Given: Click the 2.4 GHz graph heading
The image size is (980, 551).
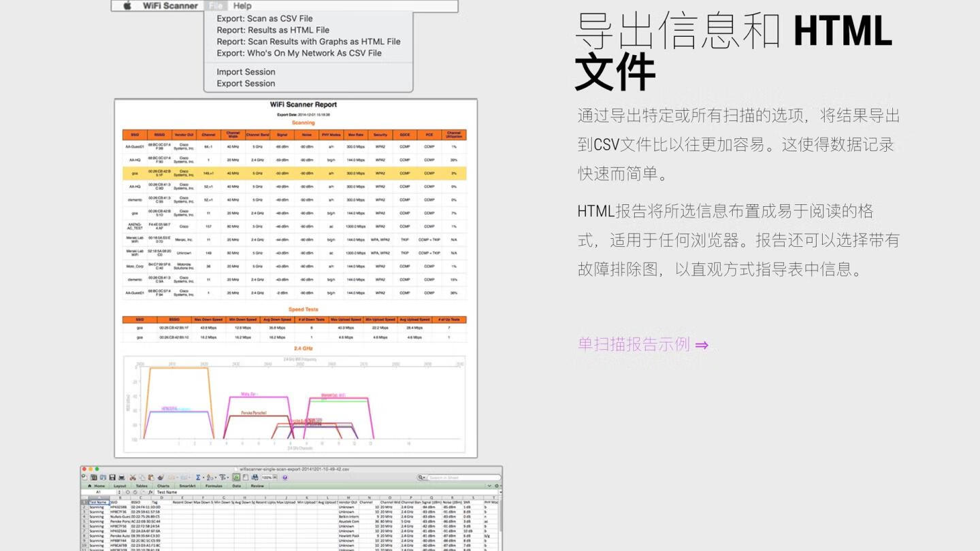Looking at the screenshot, I should pyautogui.click(x=304, y=348).
